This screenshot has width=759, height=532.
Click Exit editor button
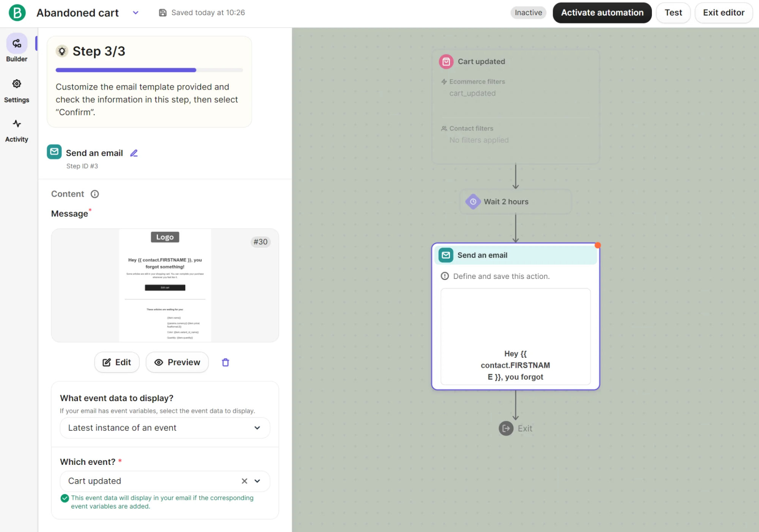(723, 13)
